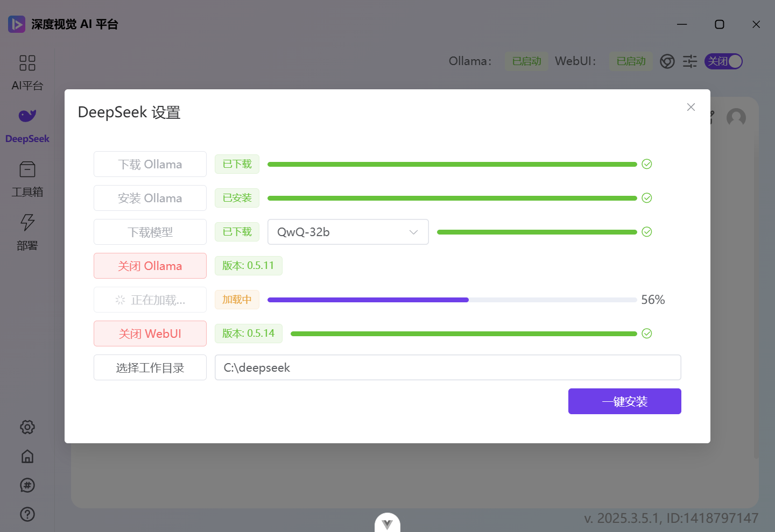Toggle the 关闭 switch in header

pyautogui.click(x=723, y=61)
